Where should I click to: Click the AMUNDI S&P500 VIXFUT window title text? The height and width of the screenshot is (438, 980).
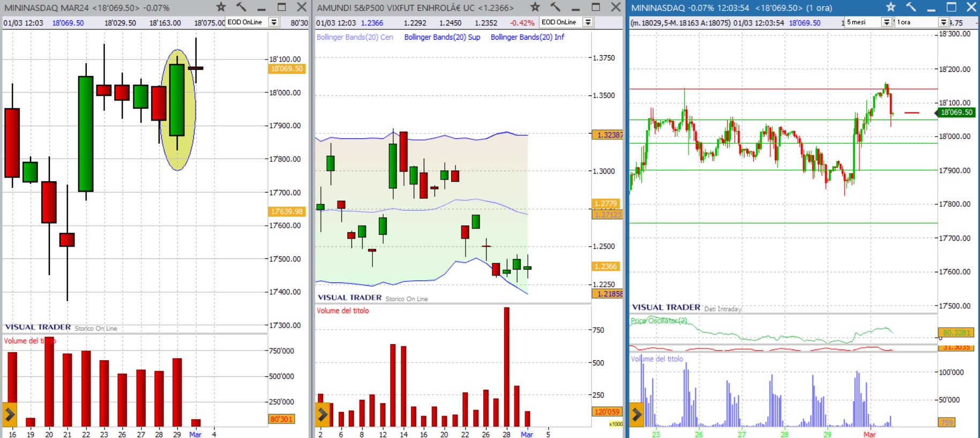tap(415, 8)
